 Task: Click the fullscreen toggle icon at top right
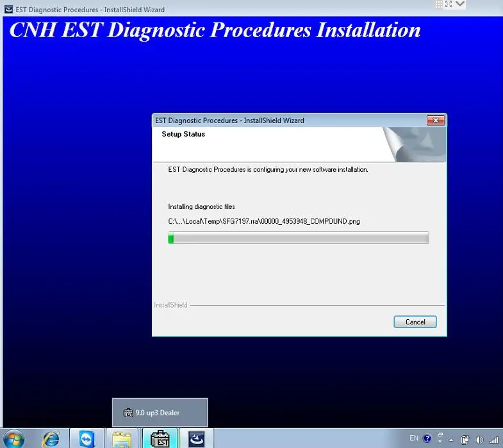pyautogui.click(x=449, y=4)
